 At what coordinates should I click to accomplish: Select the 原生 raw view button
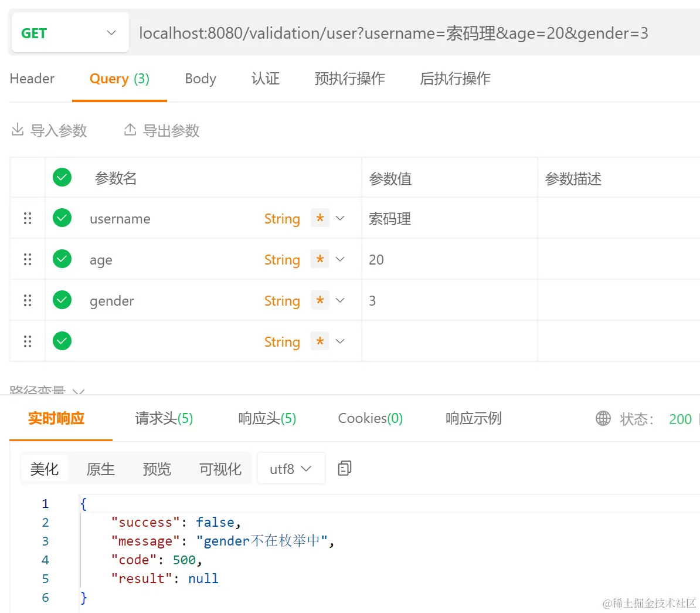coord(100,469)
